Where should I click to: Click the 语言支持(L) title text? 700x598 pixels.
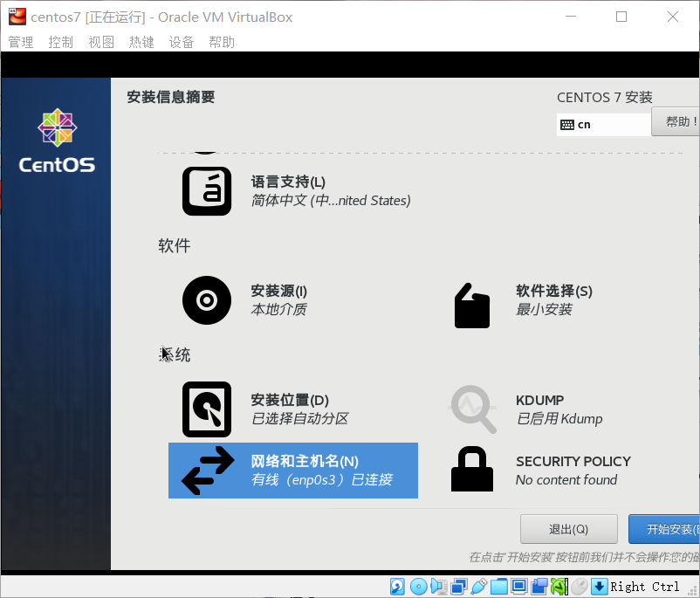[288, 182]
